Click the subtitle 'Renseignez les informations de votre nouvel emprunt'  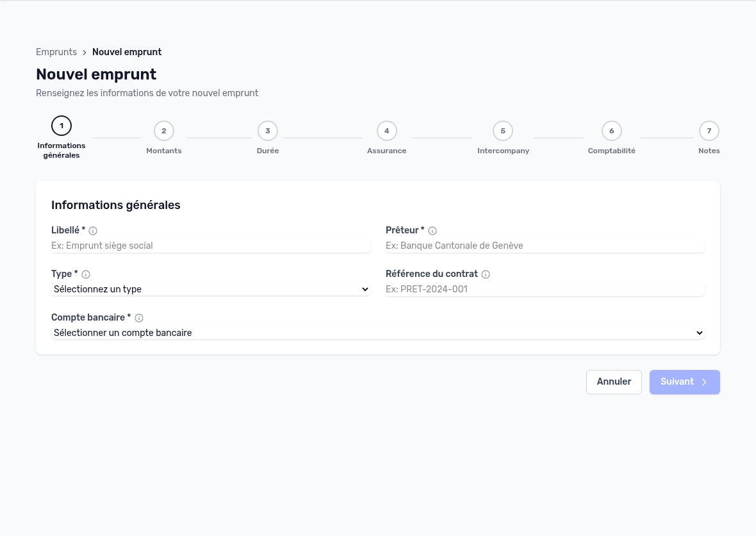(x=147, y=93)
